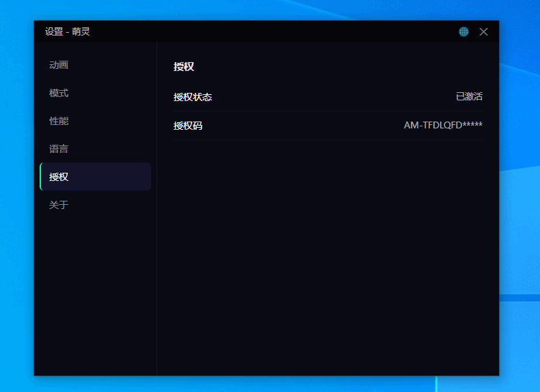This screenshot has width=540, height=392.
Task: Click the license code AM-TFDLQFD*****
Action: [x=443, y=125]
